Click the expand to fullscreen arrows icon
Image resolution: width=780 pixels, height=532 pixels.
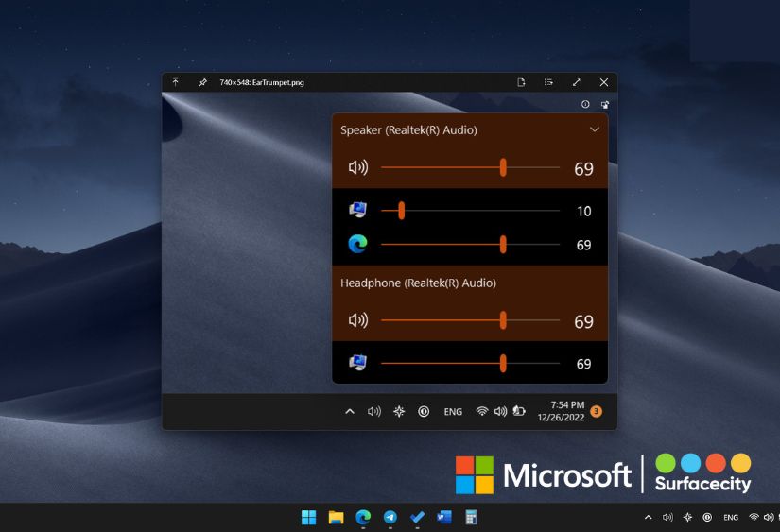(x=577, y=83)
